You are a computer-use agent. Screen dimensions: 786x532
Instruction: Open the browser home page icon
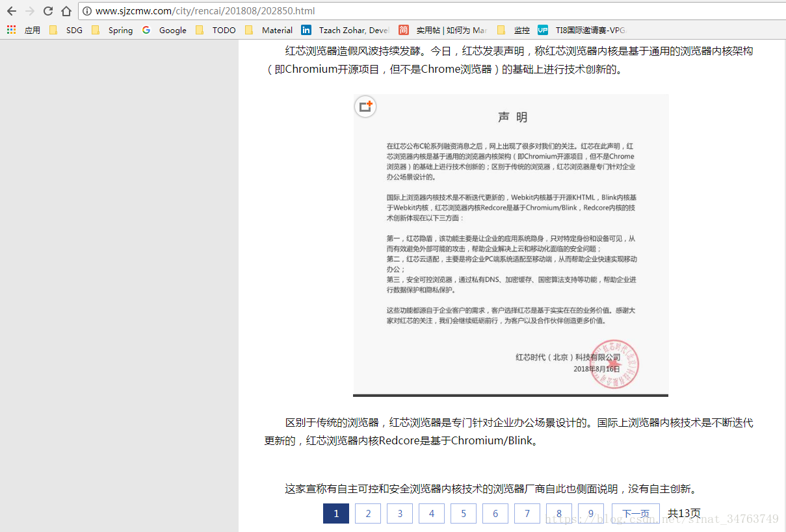(66, 11)
